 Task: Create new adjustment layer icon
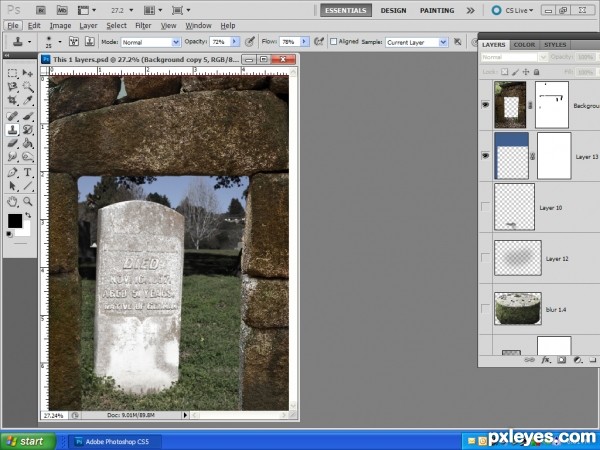pyautogui.click(x=577, y=360)
